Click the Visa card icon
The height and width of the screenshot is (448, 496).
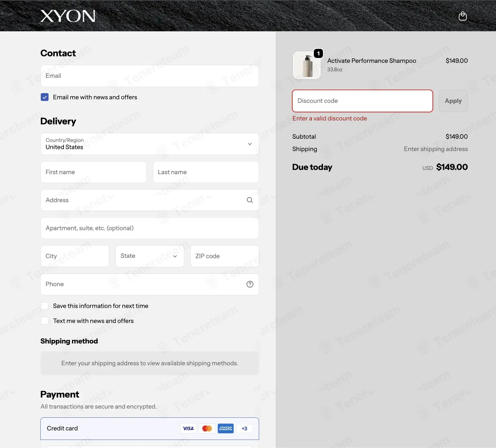click(x=188, y=428)
